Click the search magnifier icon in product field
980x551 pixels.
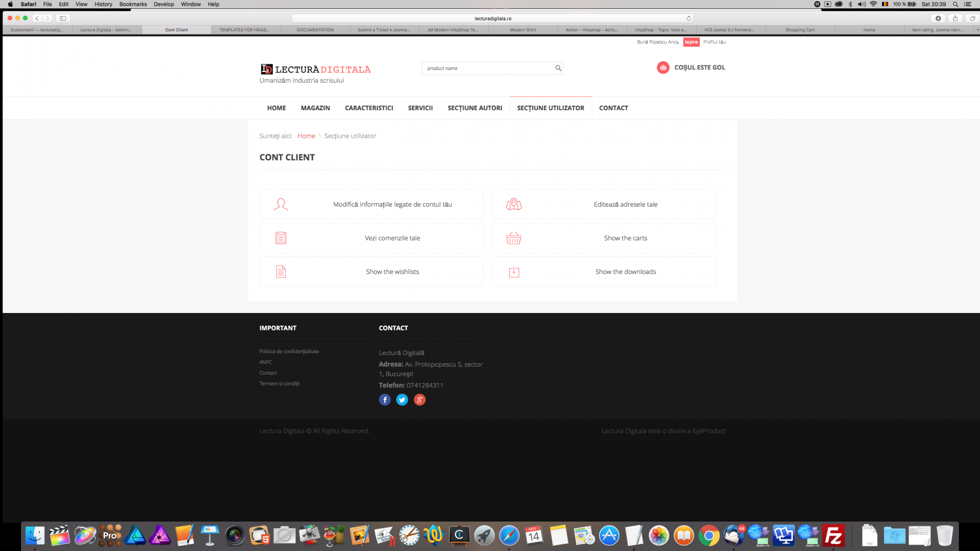click(558, 68)
